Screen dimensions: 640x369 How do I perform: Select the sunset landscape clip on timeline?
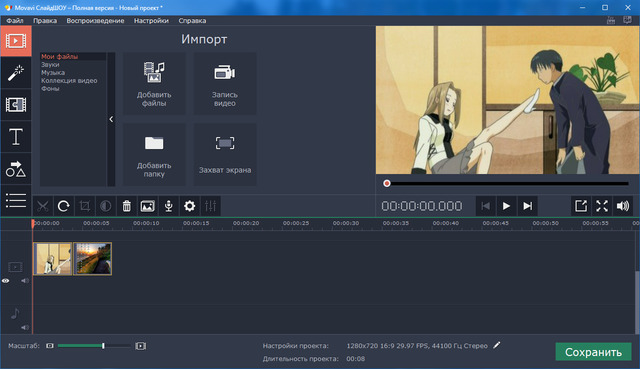pyautogui.click(x=93, y=259)
